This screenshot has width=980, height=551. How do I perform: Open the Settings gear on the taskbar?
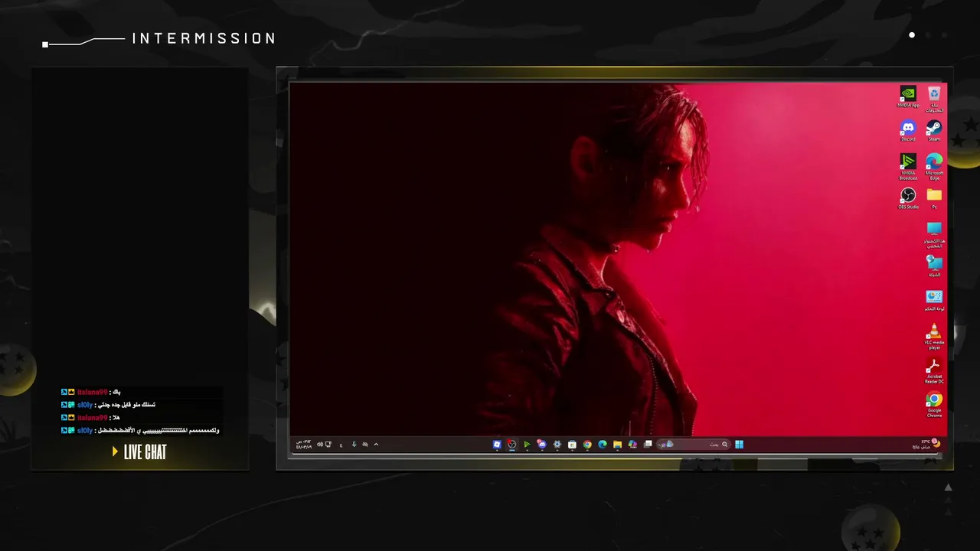(x=557, y=444)
